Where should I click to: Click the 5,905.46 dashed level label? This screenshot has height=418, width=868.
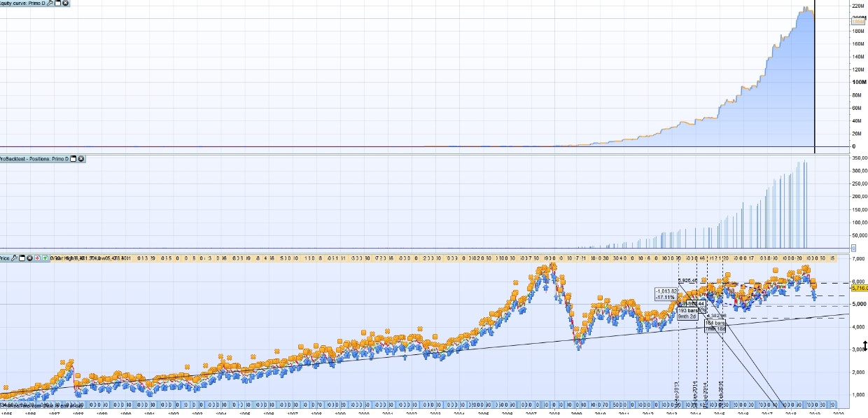tap(688, 281)
